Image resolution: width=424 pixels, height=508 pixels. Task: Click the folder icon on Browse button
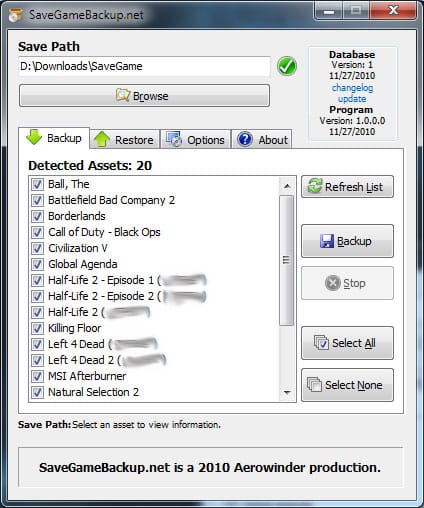(123, 95)
